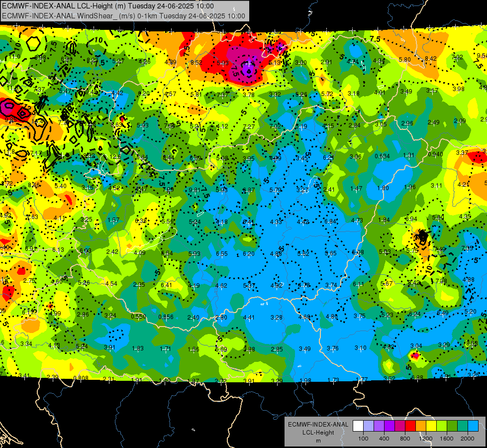
Task: Click the wind shear value 5.65
Action: pos(330,253)
